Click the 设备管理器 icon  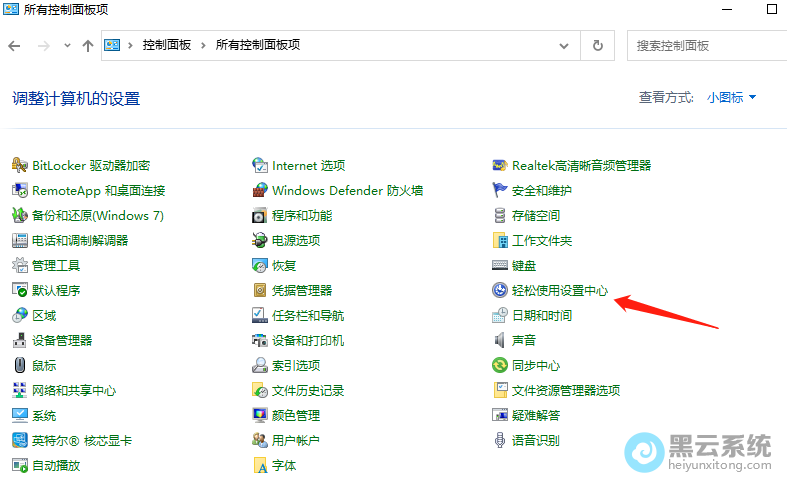point(20,340)
